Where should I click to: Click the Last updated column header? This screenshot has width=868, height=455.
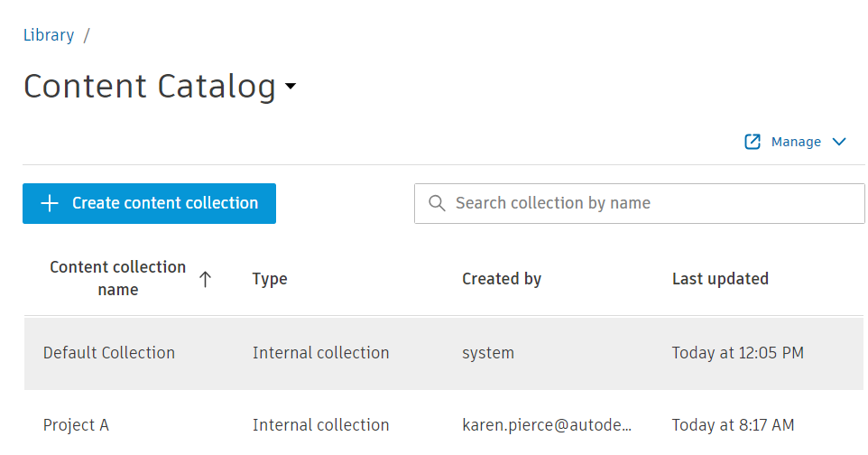pyautogui.click(x=720, y=279)
